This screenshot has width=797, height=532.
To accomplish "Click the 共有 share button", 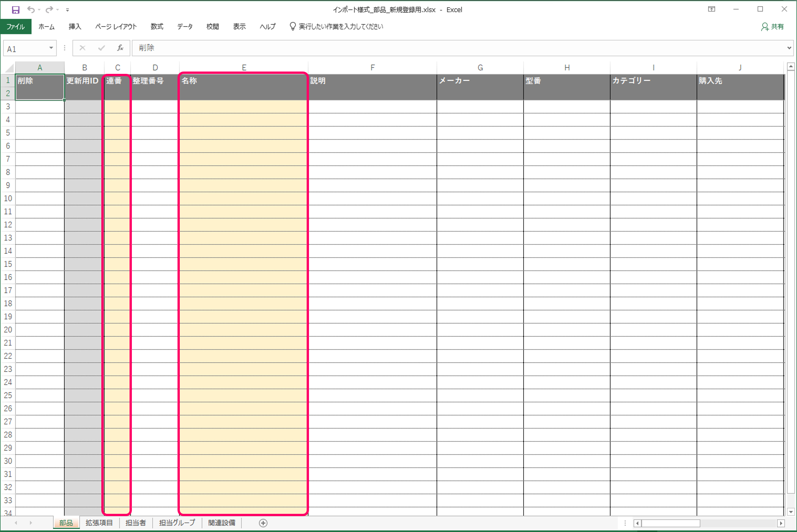I will (773, 26).
